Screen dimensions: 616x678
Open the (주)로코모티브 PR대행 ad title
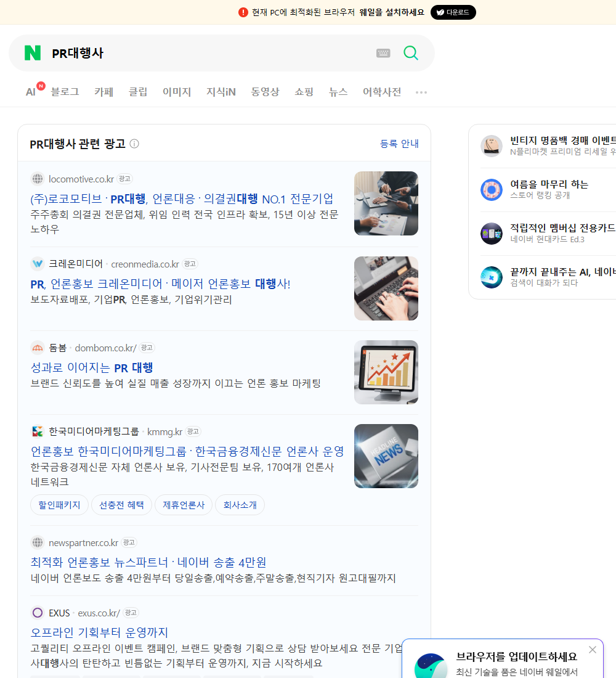click(182, 199)
